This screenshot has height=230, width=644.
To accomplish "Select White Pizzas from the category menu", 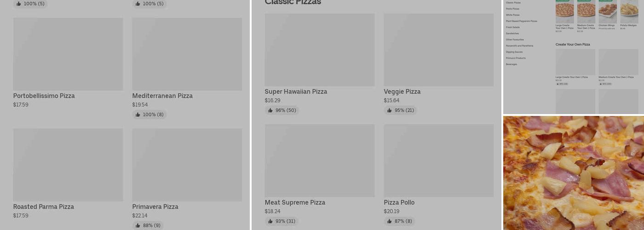I will [x=512, y=15].
